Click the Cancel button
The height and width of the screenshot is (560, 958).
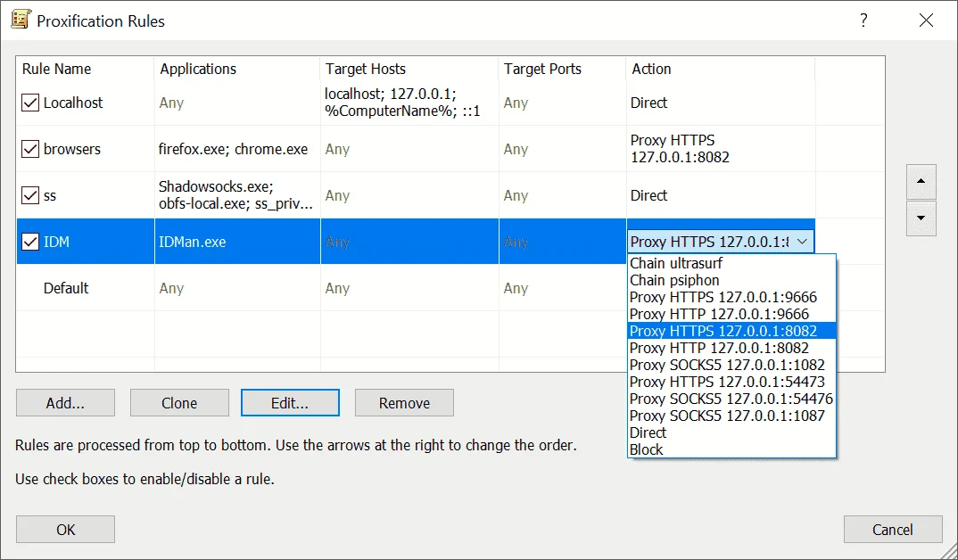coord(893,530)
